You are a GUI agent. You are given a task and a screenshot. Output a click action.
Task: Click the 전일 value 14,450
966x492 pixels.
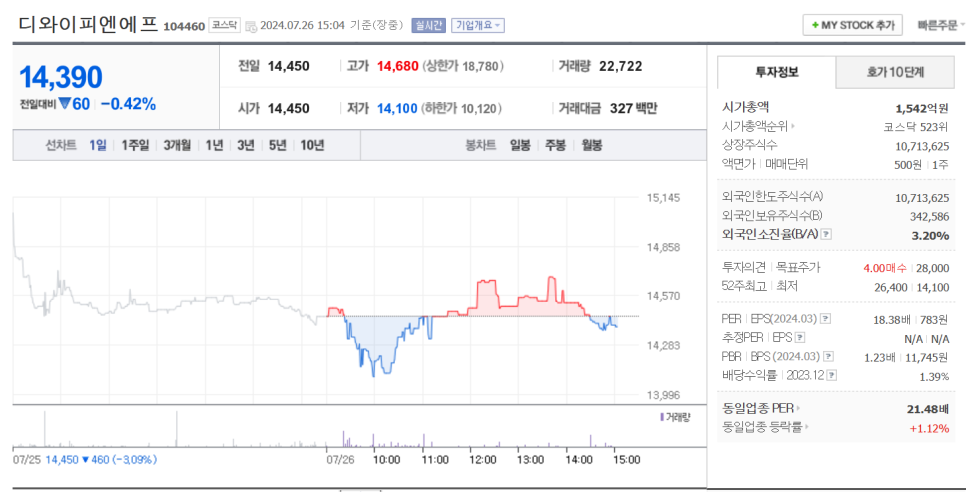click(x=288, y=66)
